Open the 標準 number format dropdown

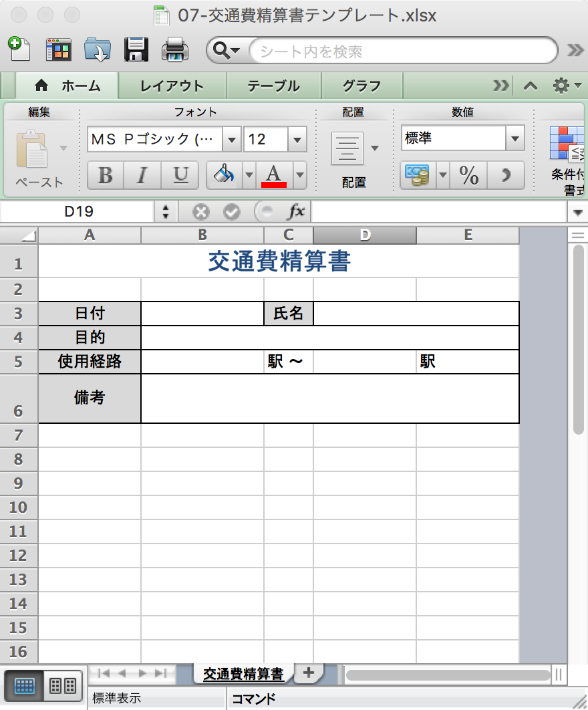pos(514,138)
